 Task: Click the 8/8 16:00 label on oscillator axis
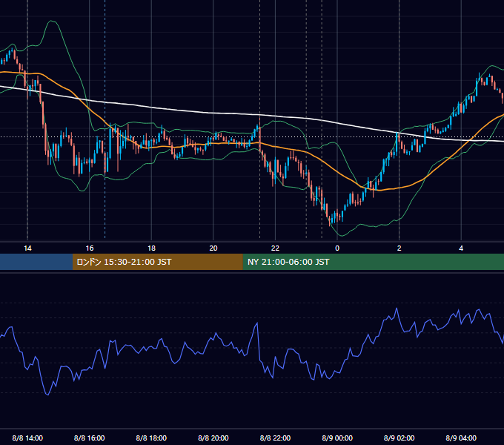(90, 438)
